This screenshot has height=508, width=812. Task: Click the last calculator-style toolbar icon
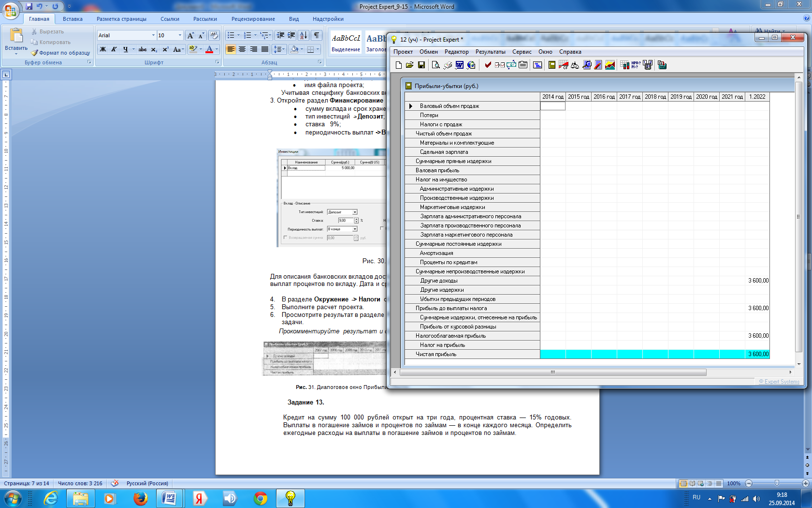pyautogui.click(x=662, y=65)
